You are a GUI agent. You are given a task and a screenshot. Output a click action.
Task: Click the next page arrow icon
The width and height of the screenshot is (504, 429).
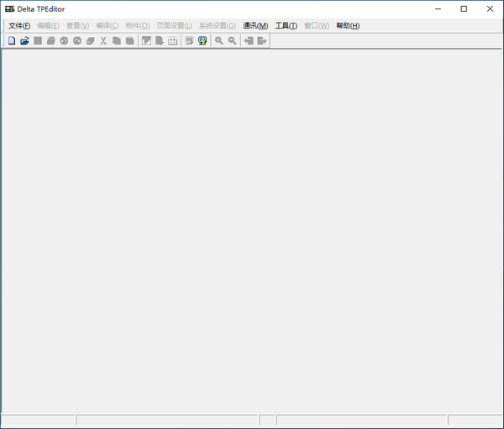click(x=262, y=41)
